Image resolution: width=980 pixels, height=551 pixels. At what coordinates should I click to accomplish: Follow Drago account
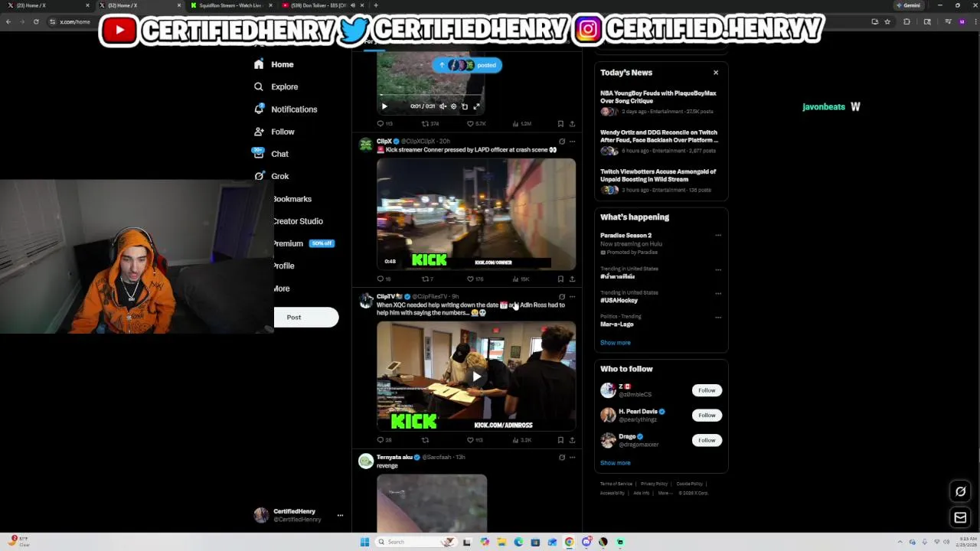coord(707,440)
